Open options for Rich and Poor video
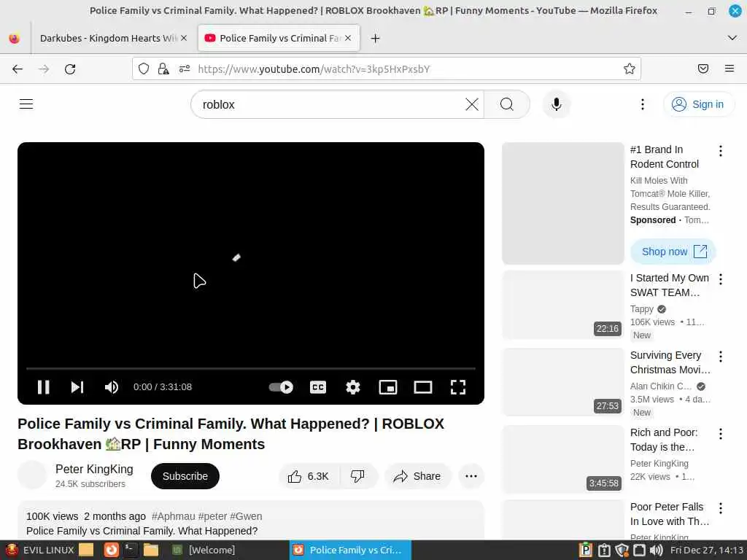Screen dimensions: 747x560 point(720,433)
